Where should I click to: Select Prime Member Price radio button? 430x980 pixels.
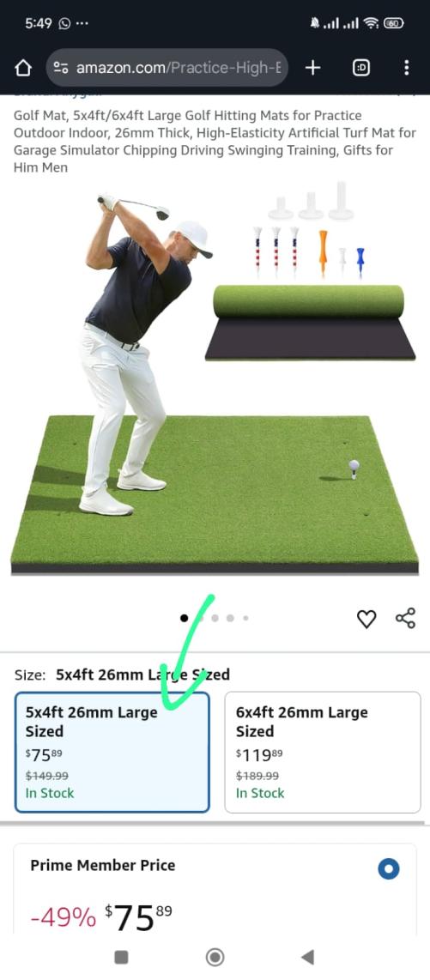(389, 868)
